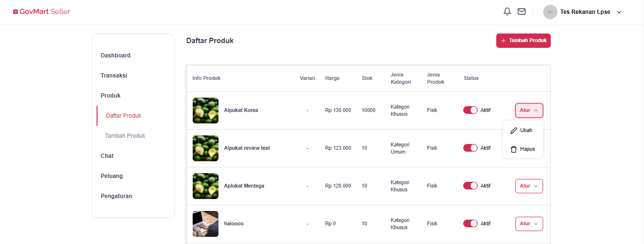Switch off Aktif status for halooo
Viewport: 644px width, 244px height.
coord(470,223)
